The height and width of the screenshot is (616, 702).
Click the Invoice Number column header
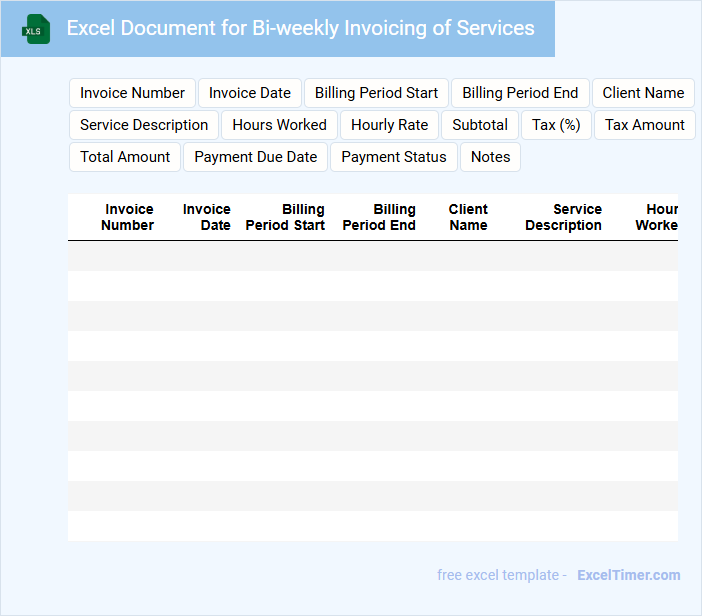click(x=128, y=217)
